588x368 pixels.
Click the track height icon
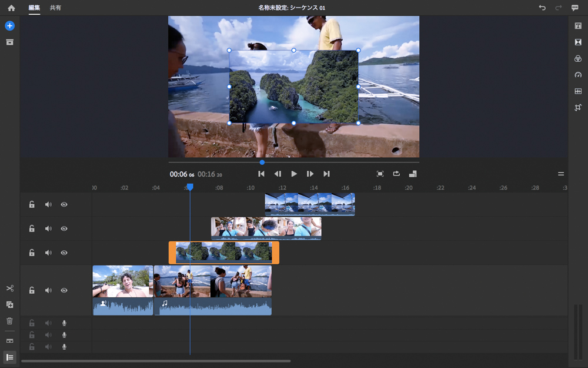point(10,341)
